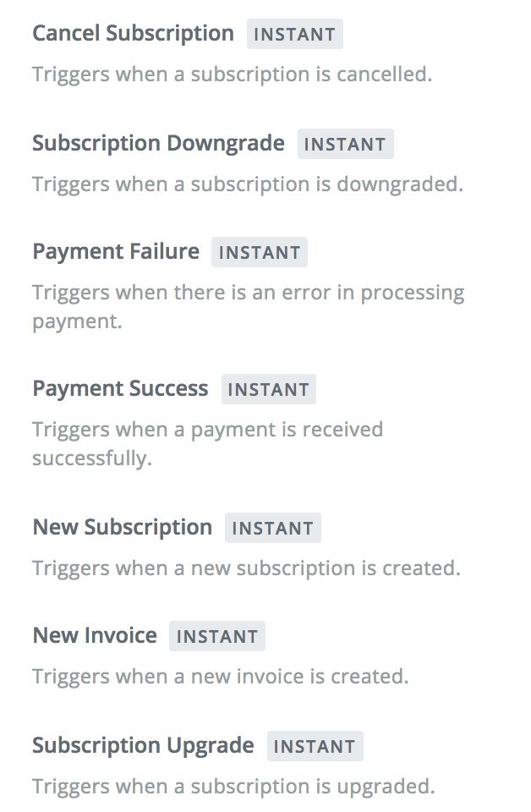
Task: Click the 'payment is received successfully' description
Action: coord(207,443)
